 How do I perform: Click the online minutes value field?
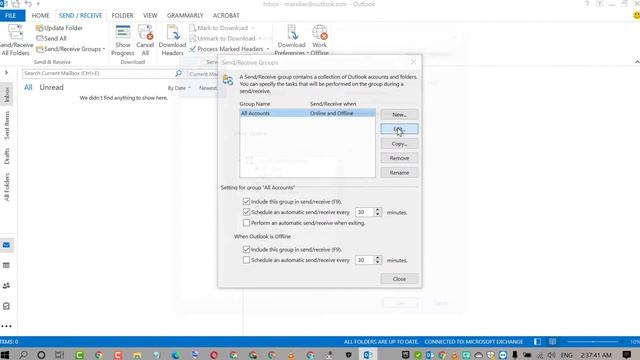point(364,212)
